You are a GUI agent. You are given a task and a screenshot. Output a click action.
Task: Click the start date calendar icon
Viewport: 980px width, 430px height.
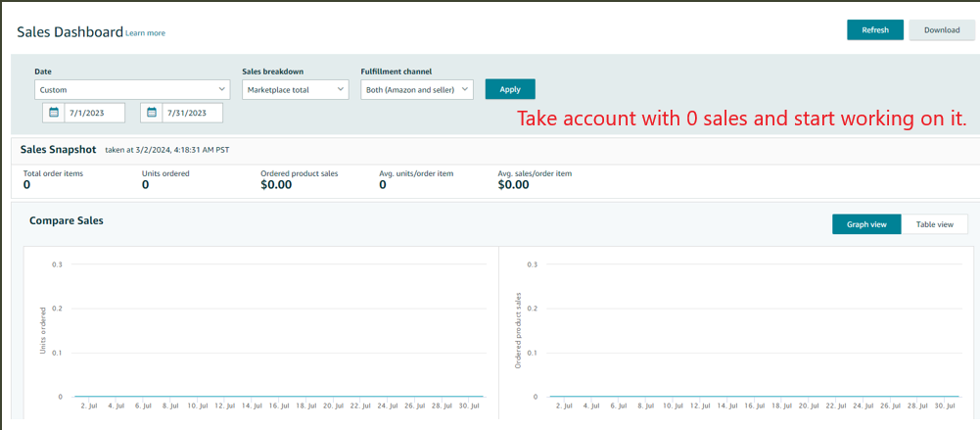54,114
